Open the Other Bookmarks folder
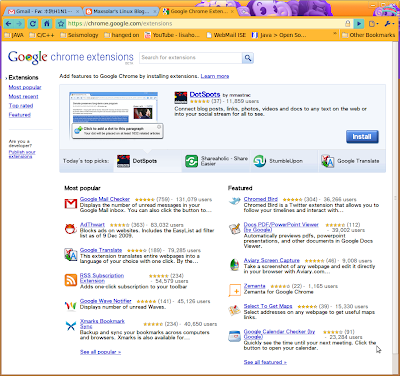 pos(369,35)
